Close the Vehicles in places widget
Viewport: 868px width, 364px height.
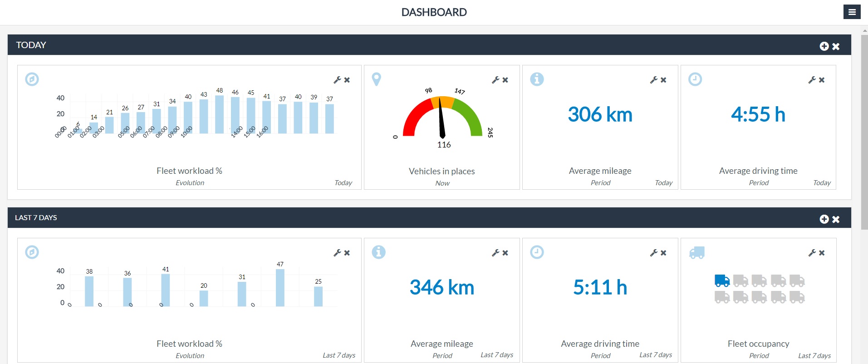pyautogui.click(x=505, y=80)
